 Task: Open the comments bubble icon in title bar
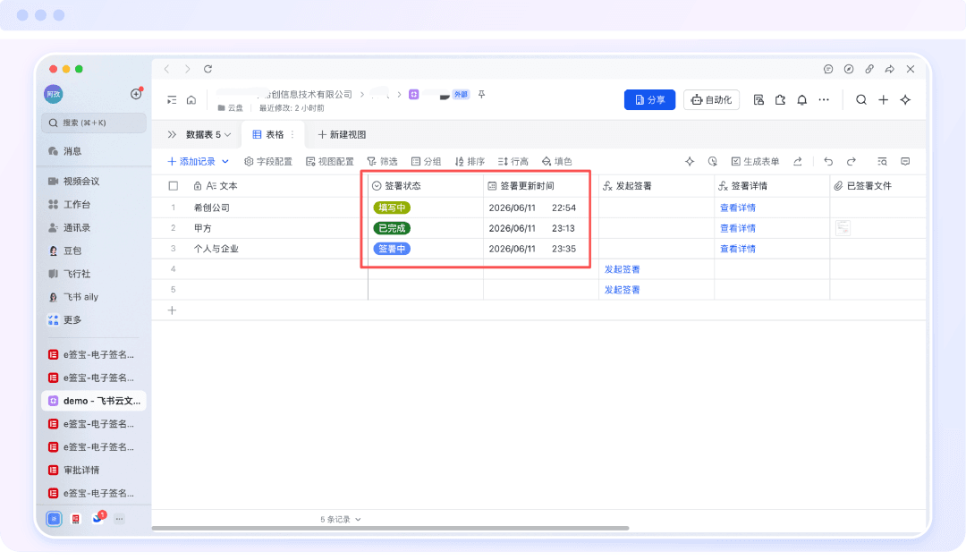point(828,69)
